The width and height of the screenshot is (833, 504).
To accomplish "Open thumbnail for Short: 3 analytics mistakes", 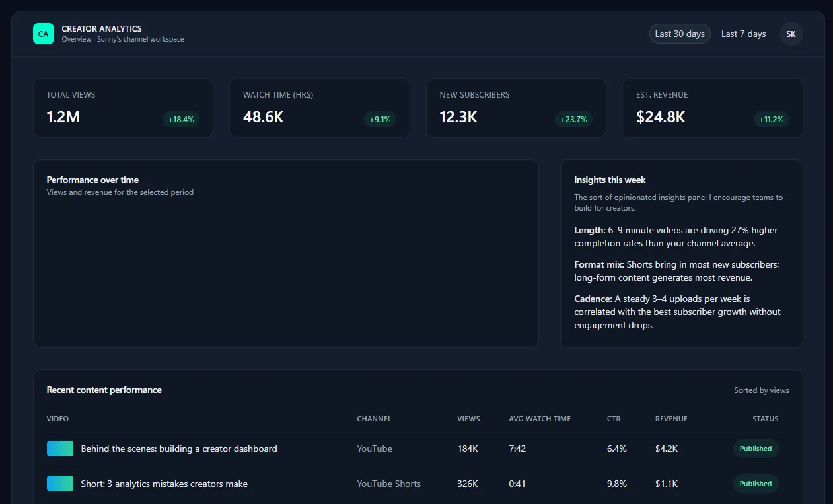I will [60, 484].
